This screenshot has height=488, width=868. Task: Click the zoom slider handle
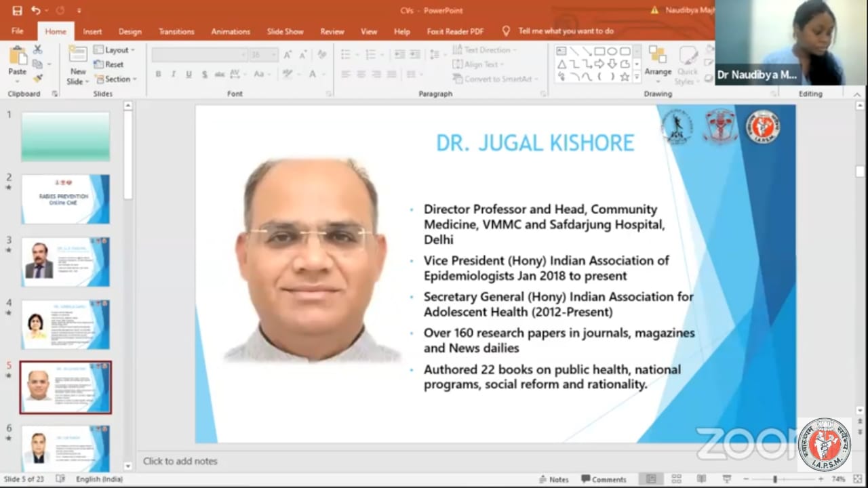[x=775, y=479]
